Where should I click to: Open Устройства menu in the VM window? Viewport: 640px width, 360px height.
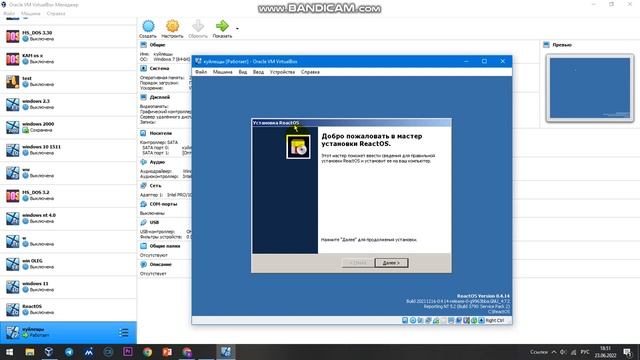coord(282,72)
